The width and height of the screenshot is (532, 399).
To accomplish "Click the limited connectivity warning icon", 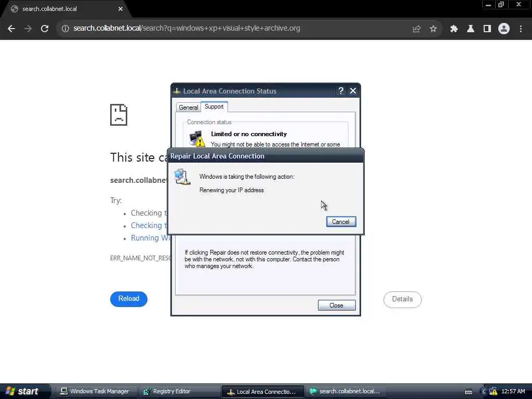I will (x=197, y=138).
